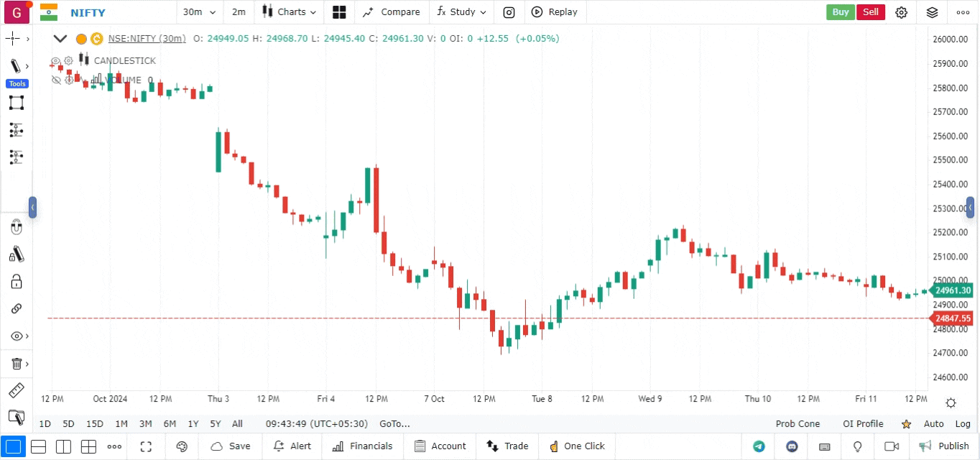Select the crosshair cursor tool
The image size is (980, 460).
click(x=13, y=39)
